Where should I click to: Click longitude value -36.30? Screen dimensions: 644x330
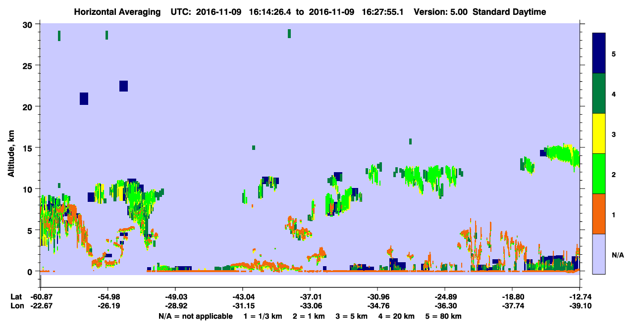tap(445, 306)
